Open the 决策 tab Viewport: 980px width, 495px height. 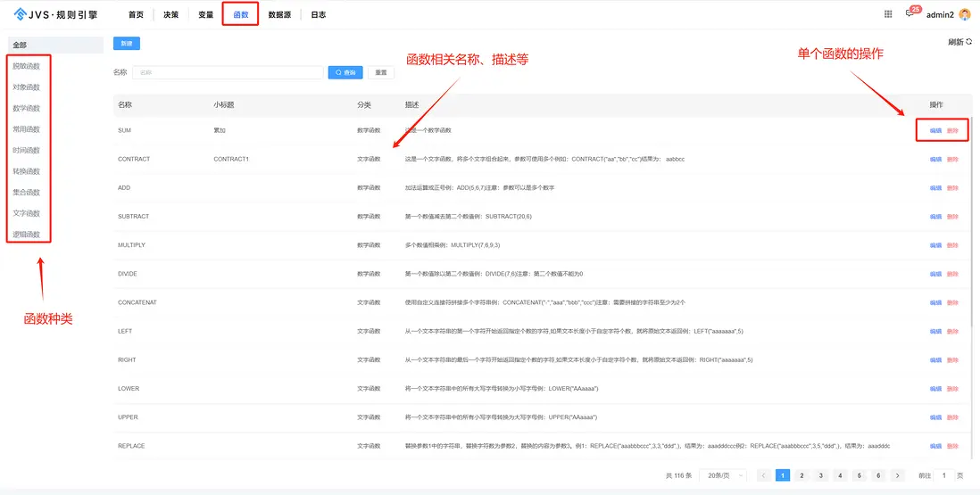(170, 14)
